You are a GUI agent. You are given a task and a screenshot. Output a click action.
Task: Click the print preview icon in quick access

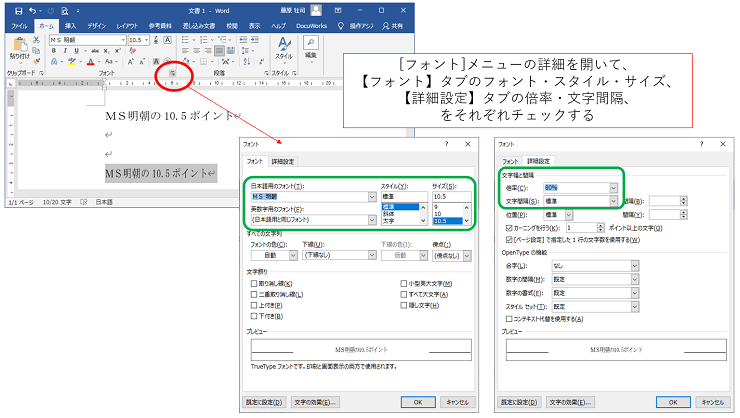tap(65, 10)
